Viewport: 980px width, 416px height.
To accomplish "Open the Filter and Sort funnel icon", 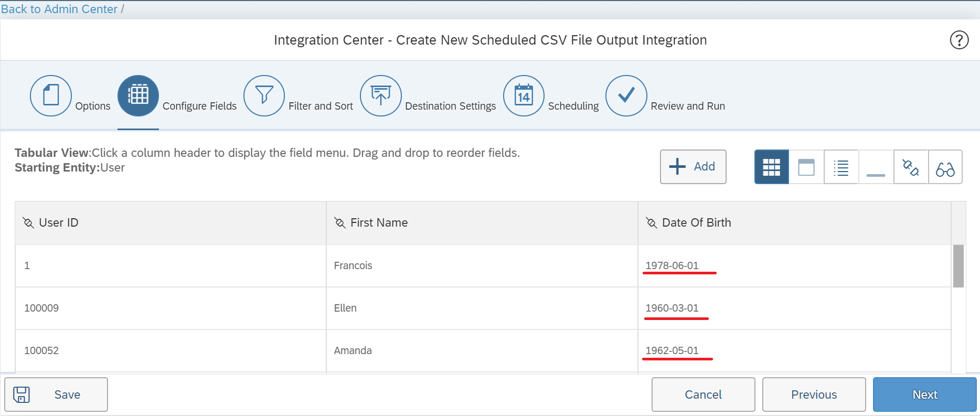I will [264, 95].
